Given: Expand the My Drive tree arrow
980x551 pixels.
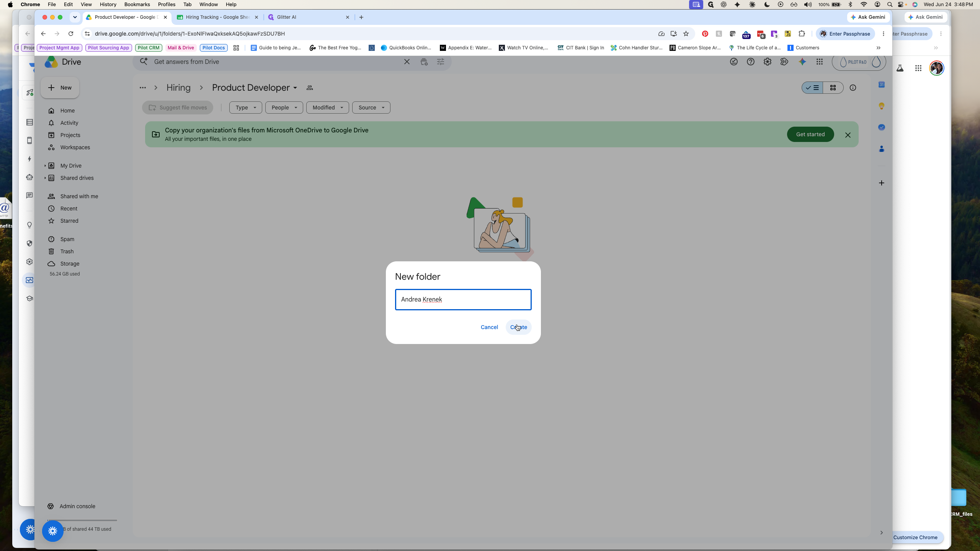Looking at the screenshot, I should tap(45, 166).
